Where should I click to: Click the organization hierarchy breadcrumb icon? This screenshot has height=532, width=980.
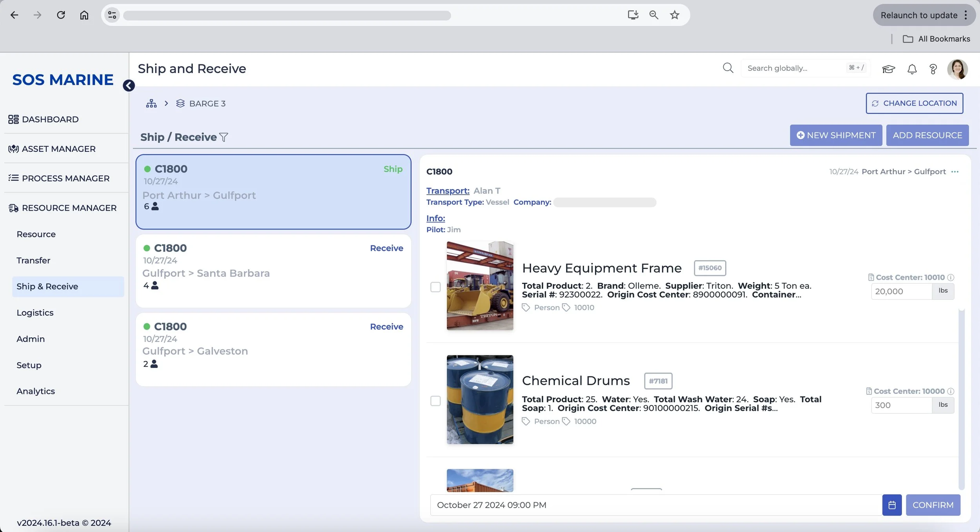[151, 104]
